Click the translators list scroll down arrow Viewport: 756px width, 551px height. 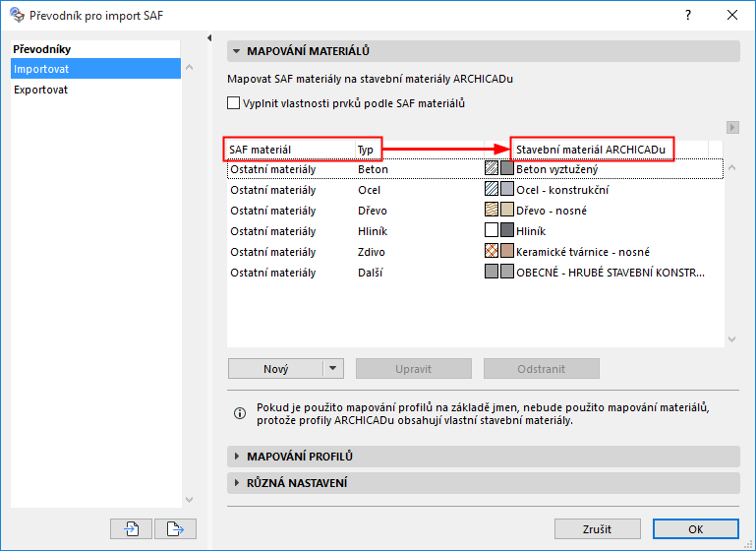190,500
